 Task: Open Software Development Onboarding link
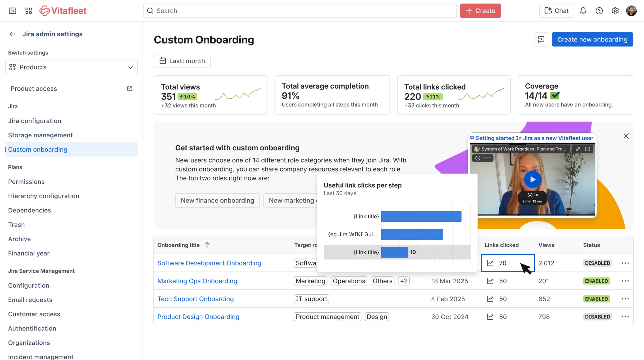[209, 263]
